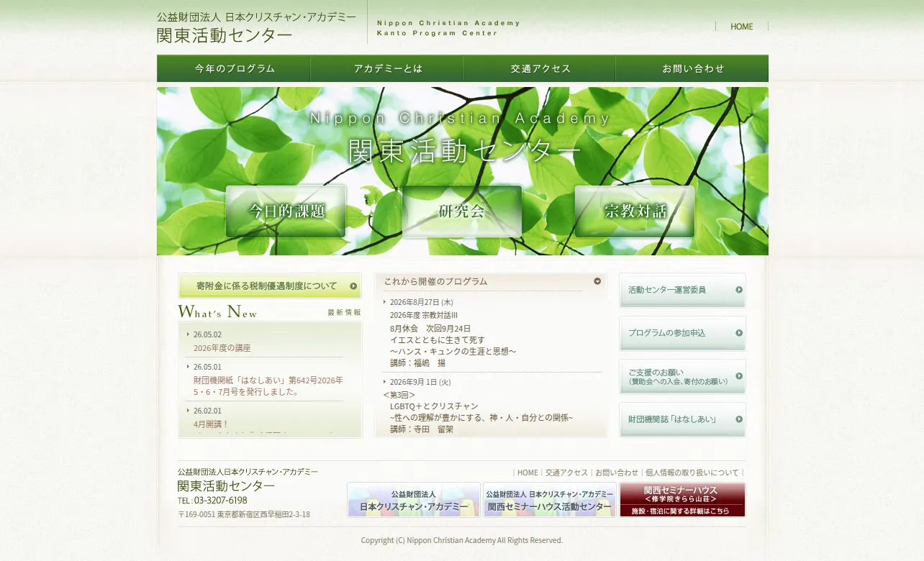This screenshot has height=561, width=924.
Task: Open the 今日的課題 banner button
Action: [x=286, y=211]
